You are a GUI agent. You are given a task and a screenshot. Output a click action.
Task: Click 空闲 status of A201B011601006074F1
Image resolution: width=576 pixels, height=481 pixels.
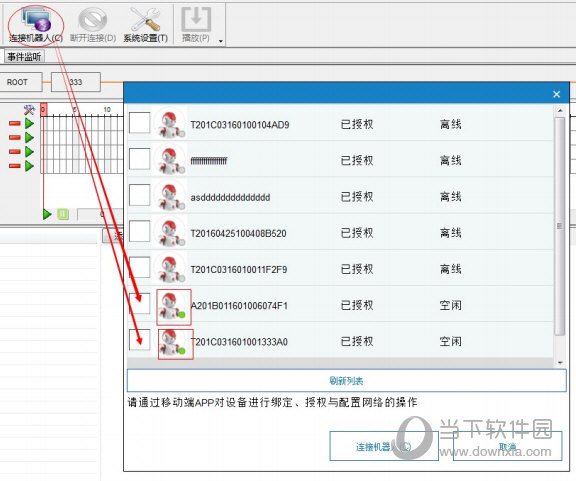(x=450, y=305)
